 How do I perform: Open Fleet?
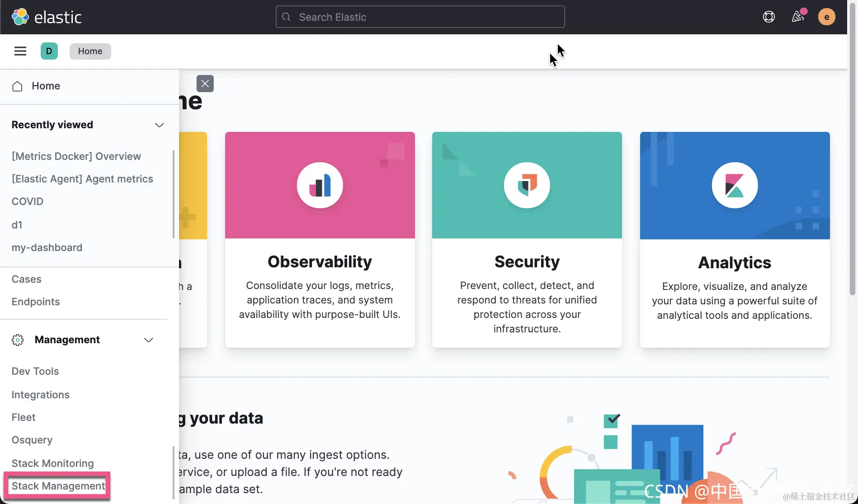[24, 417]
